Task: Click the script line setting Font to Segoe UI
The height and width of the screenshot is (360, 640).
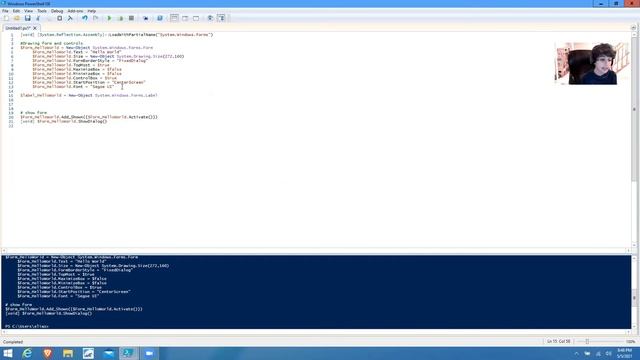Action: (73, 87)
